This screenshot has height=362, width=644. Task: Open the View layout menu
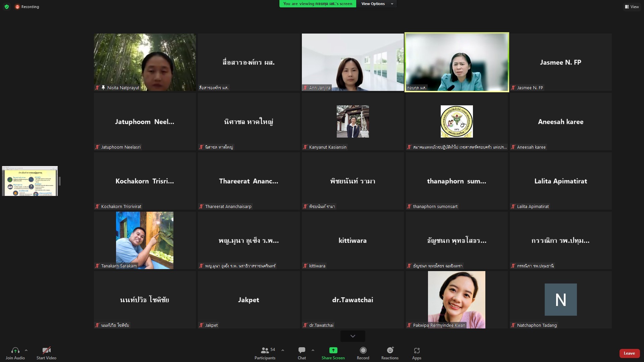[632, 7]
